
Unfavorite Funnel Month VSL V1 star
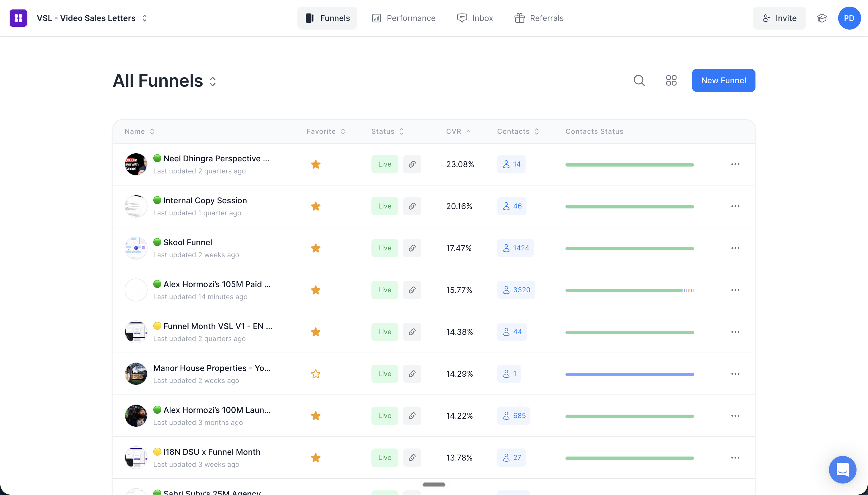315,332
